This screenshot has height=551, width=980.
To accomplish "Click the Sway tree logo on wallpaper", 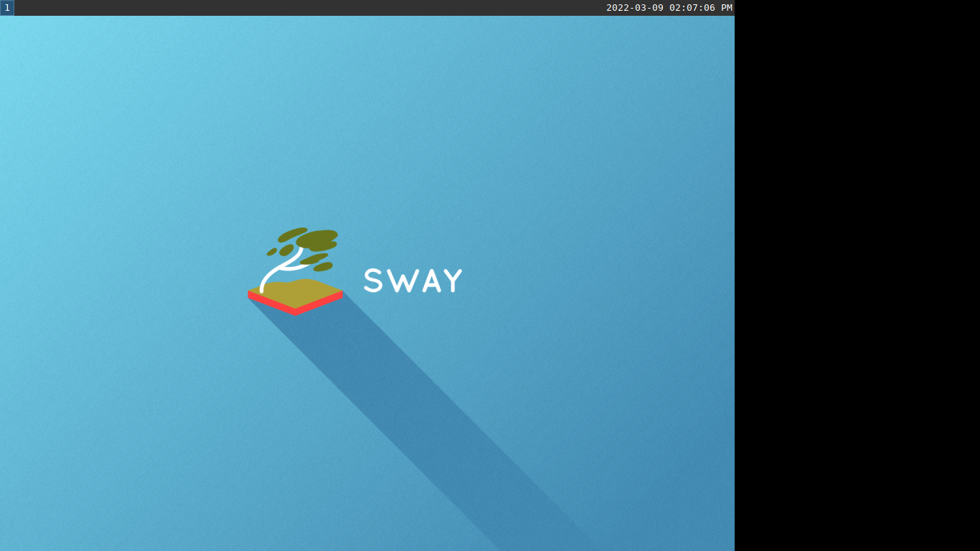I will (295, 271).
